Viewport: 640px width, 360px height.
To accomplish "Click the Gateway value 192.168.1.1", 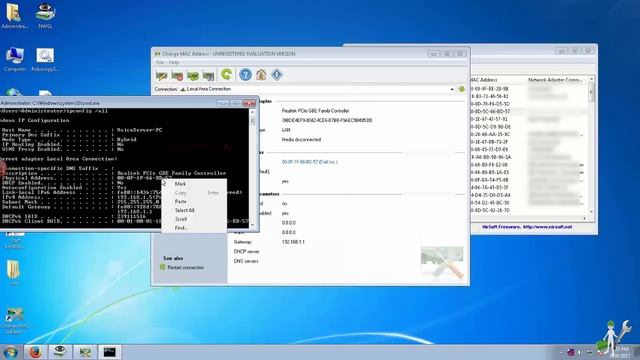I will pyautogui.click(x=293, y=242).
